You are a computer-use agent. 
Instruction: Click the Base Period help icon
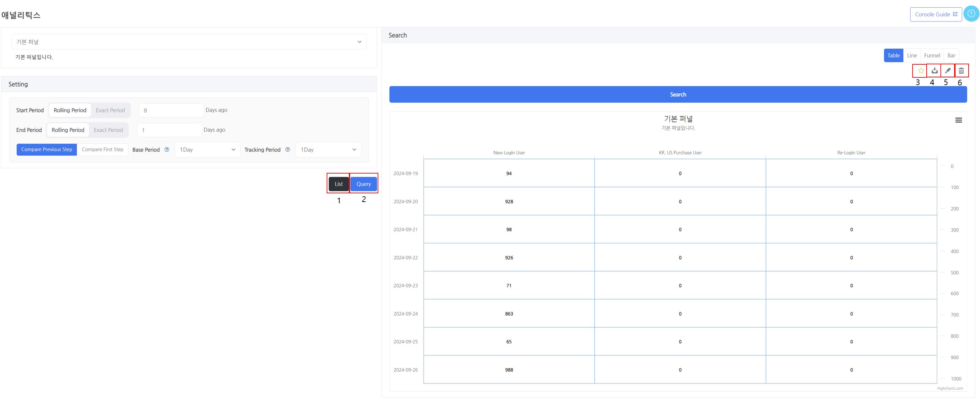coord(167,150)
